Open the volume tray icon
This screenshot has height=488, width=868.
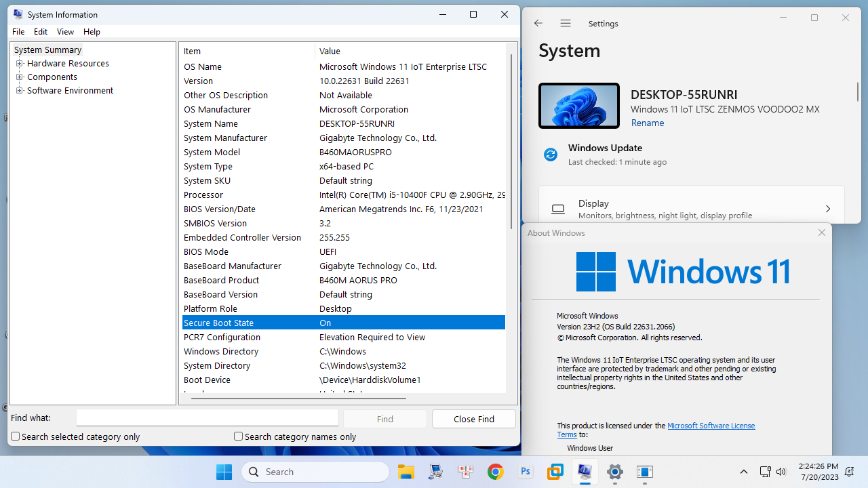click(781, 472)
